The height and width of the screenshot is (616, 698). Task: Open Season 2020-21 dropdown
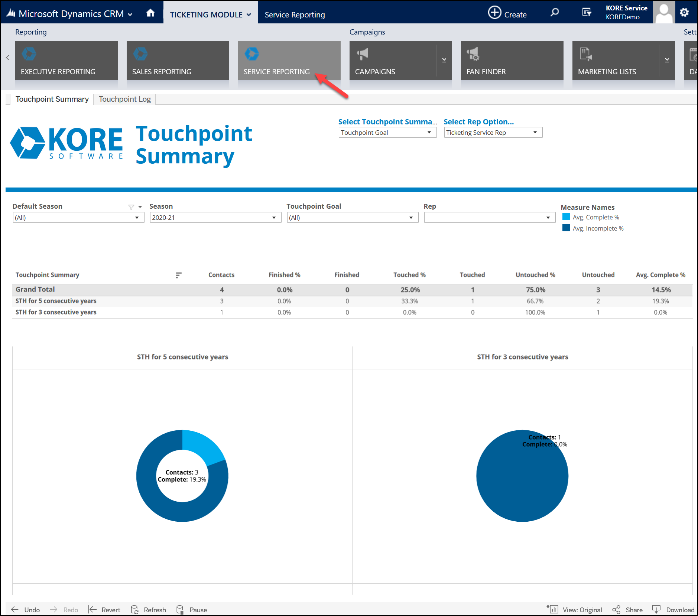coord(215,218)
